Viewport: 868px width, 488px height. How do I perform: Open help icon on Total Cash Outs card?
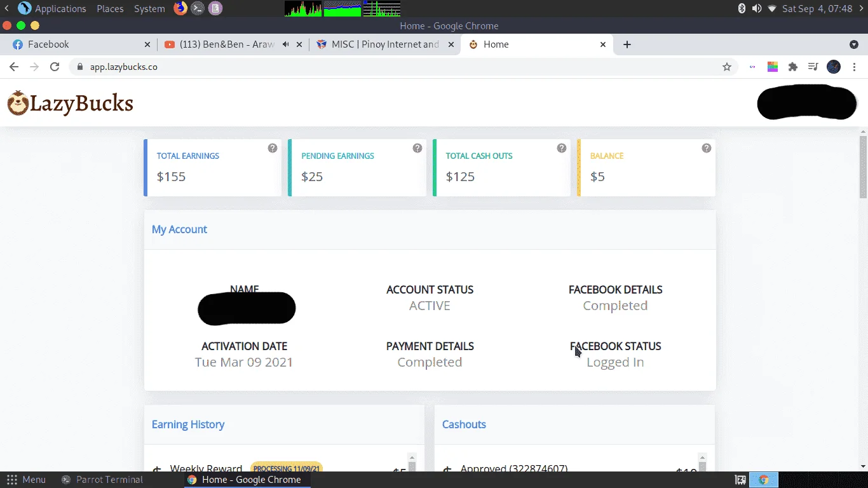click(x=562, y=148)
